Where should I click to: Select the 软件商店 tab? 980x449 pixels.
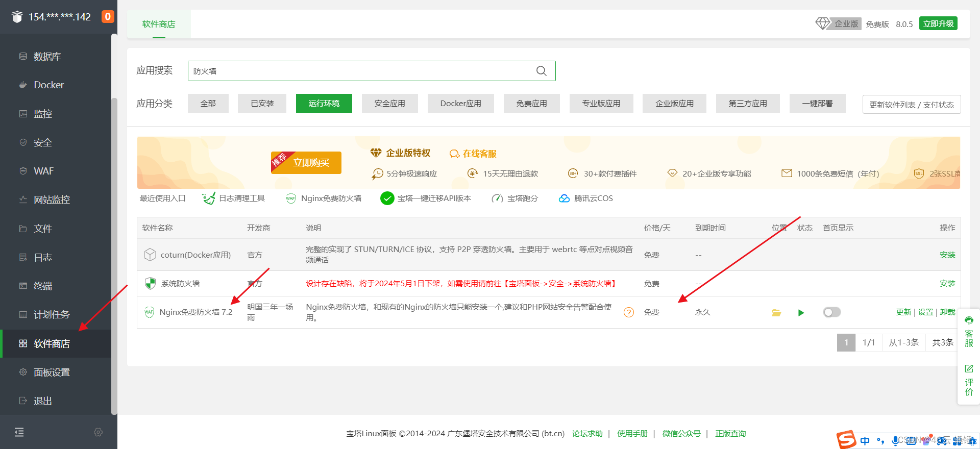point(159,24)
